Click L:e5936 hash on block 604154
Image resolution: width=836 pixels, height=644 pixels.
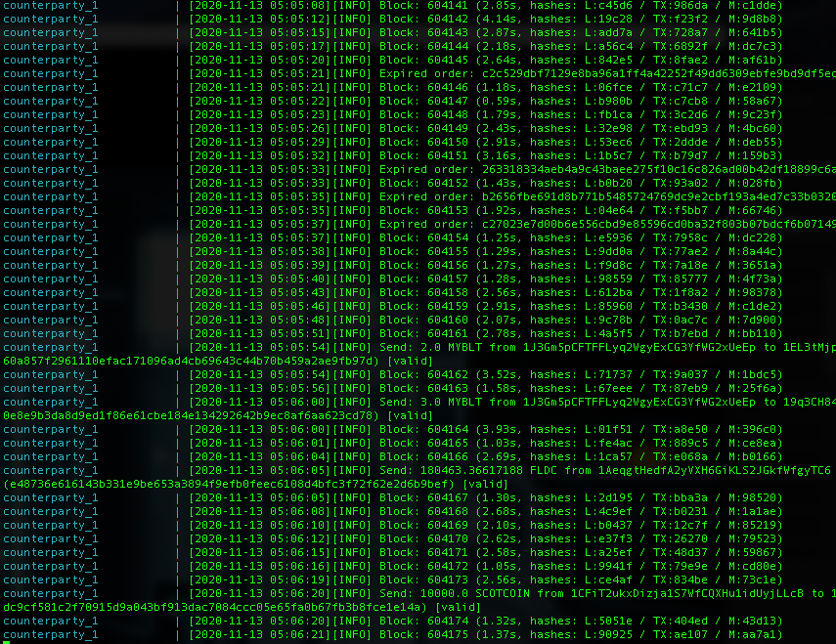point(608,238)
